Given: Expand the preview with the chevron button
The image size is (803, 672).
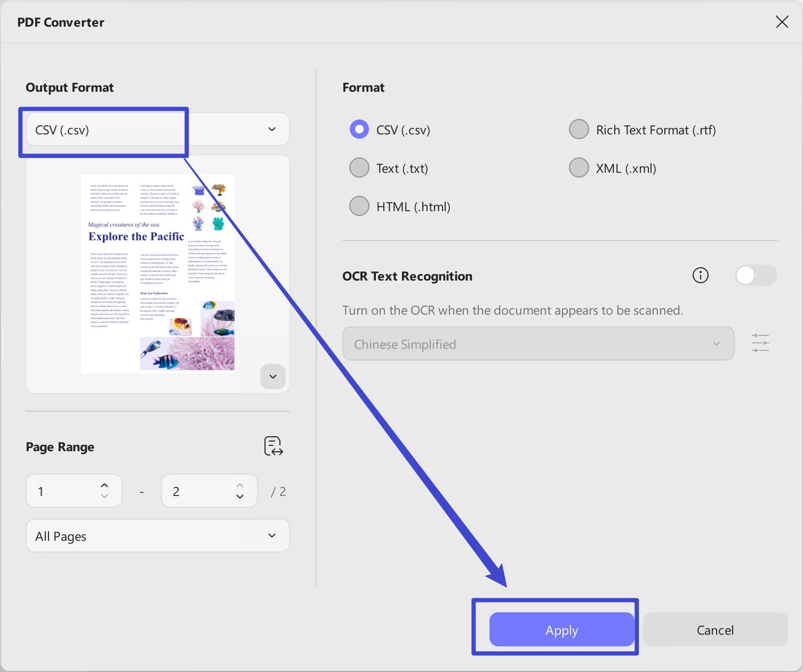Looking at the screenshot, I should coord(273,377).
